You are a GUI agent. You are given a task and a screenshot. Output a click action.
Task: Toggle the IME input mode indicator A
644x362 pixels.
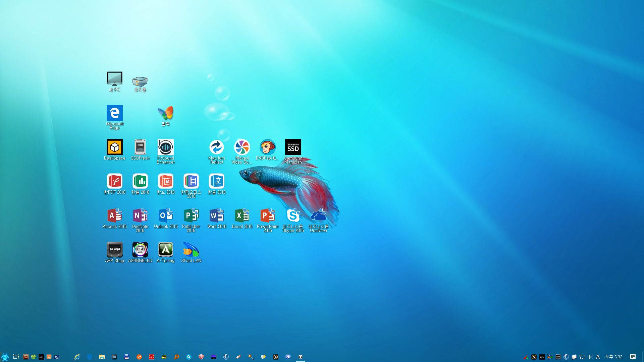click(598, 357)
